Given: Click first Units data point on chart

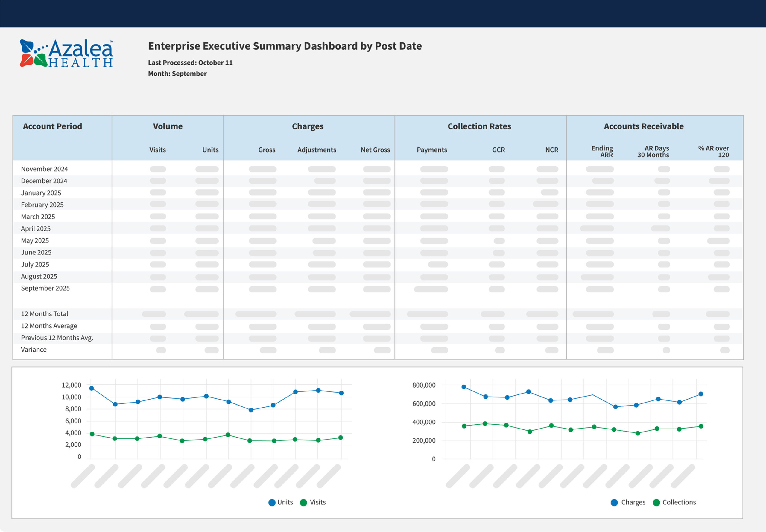Looking at the screenshot, I should 92,388.
